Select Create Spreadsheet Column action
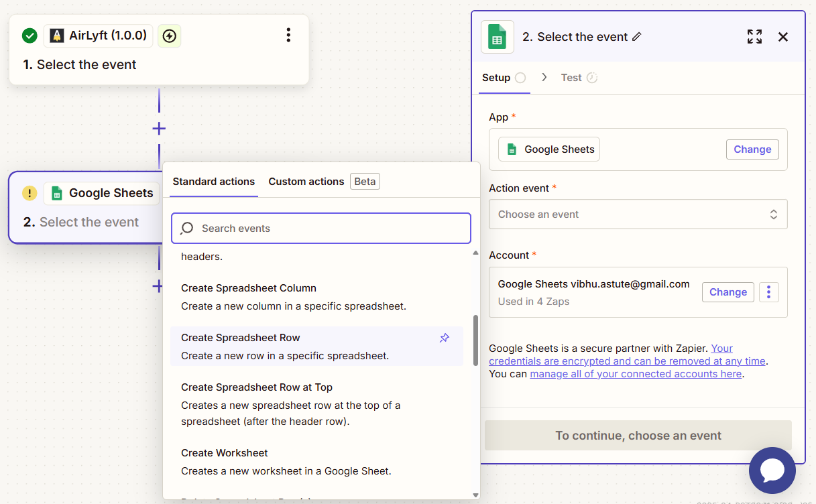This screenshot has width=816, height=504. coord(316,297)
